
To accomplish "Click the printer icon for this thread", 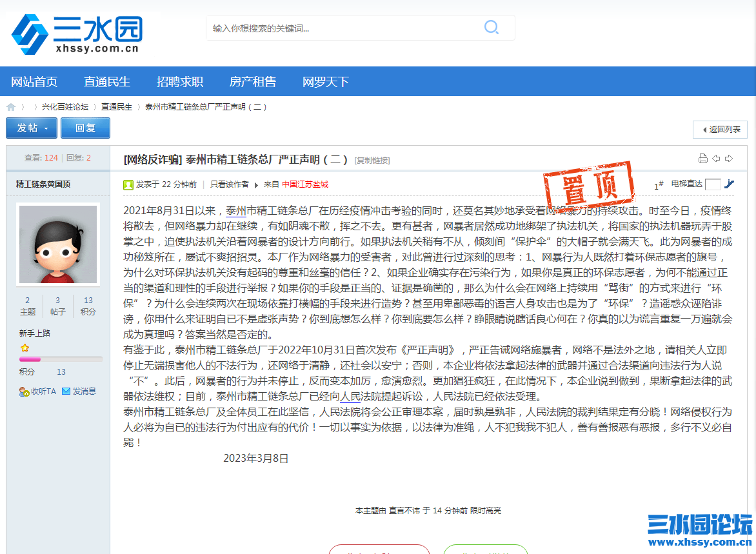I will point(703,159).
